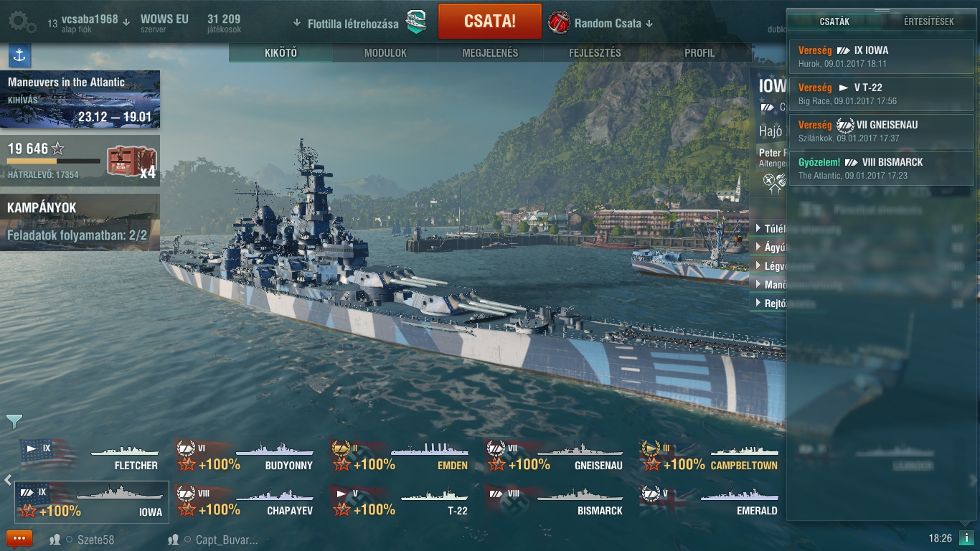Open the red chat bubble icon
Image resolution: width=980 pixels, height=551 pixels.
(x=19, y=538)
